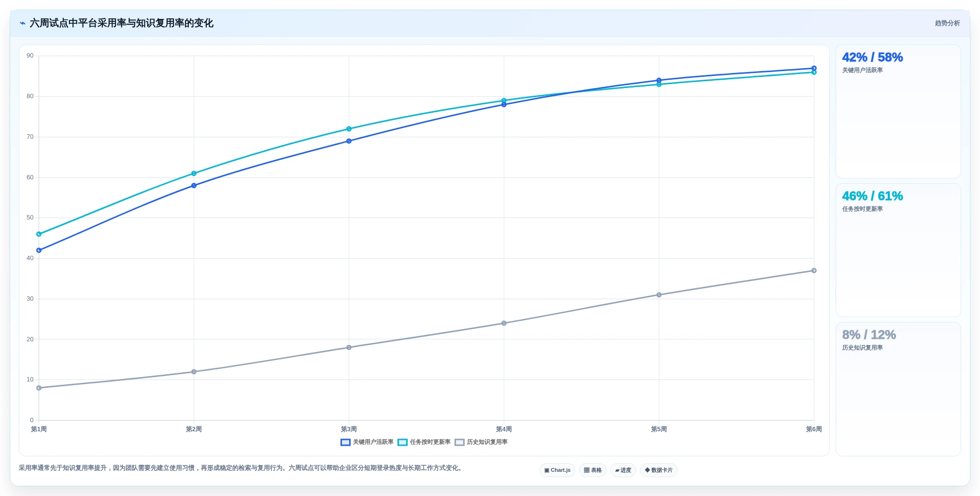The height and width of the screenshot is (496, 980).
Task: Toggle the 历史知识复用率 legend item
Action: coord(481,442)
